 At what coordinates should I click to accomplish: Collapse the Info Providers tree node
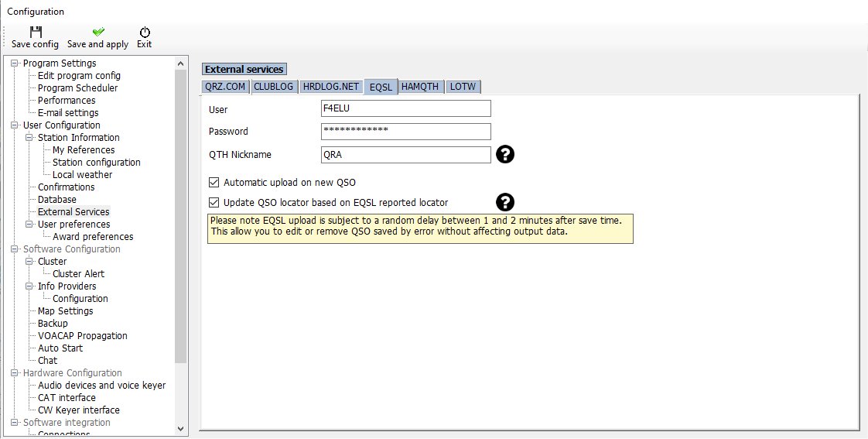29,286
